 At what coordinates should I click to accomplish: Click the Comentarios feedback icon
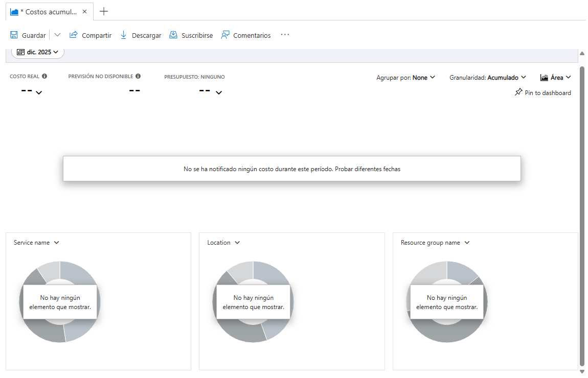tap(225, 35)
